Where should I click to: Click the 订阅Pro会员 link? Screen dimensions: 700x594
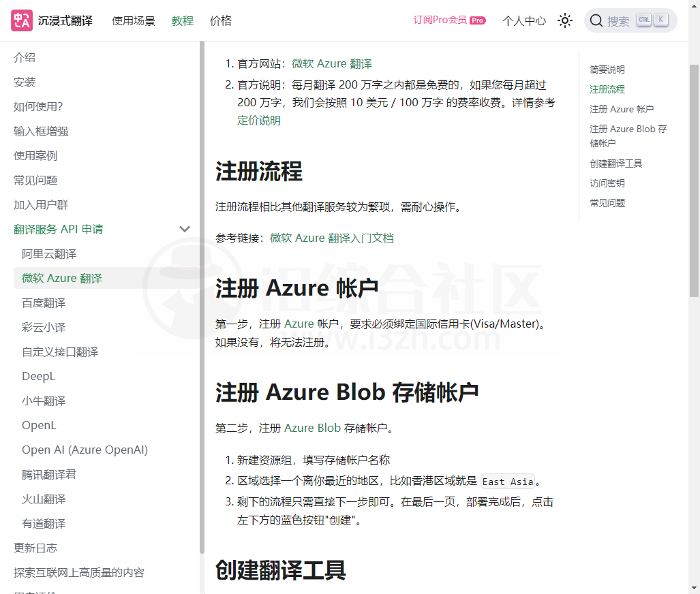tap(440, 20)
